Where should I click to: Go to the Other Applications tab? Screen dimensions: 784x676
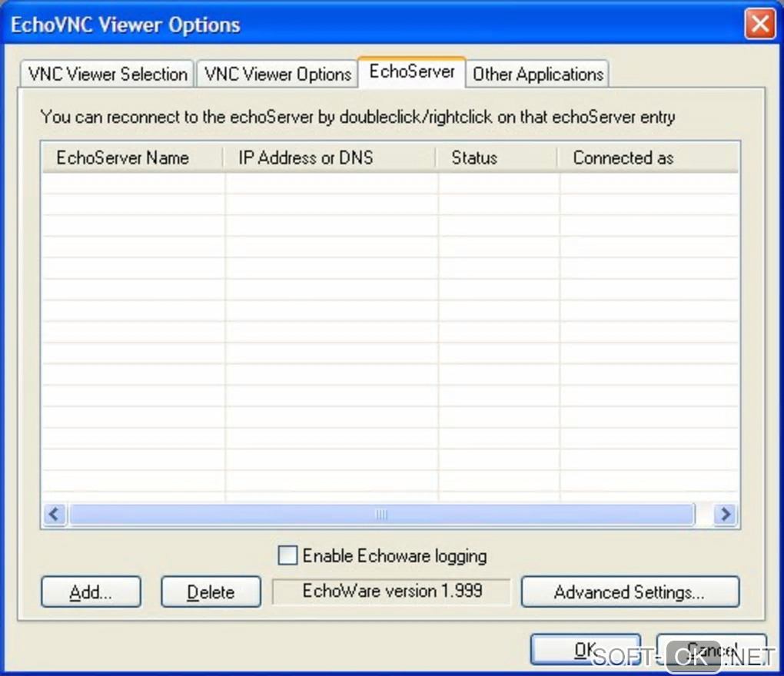[537, 74]
